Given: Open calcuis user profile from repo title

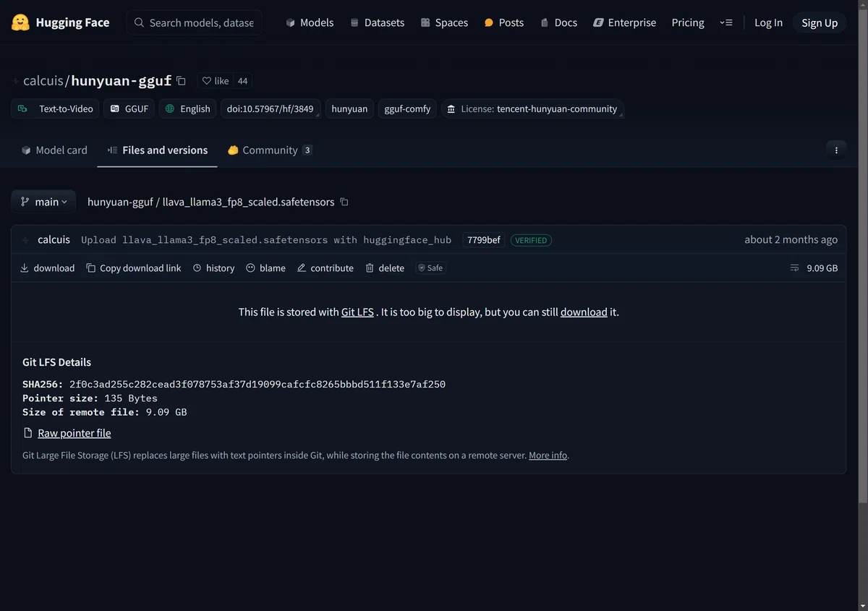Looking at the screenshot, I should tap(43, 81).
